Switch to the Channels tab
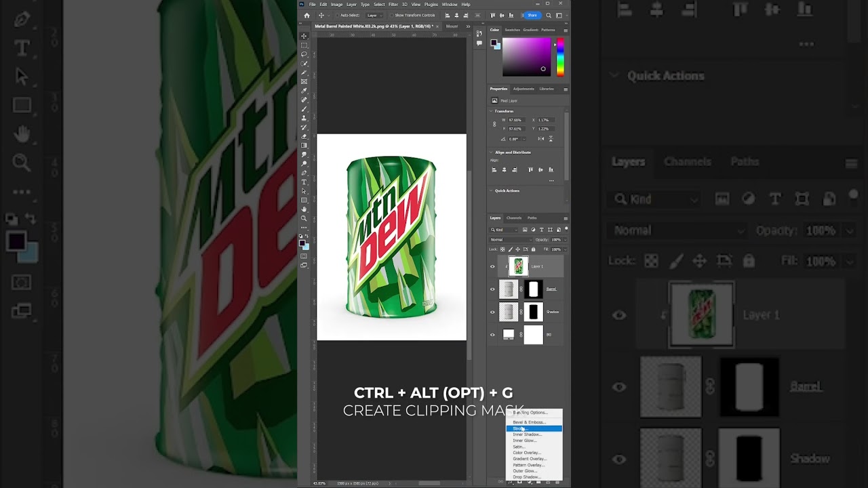 [x=514, y=218]
